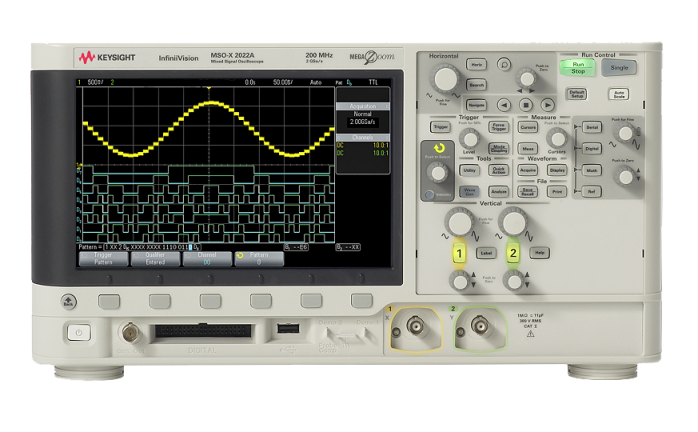Push the Single acquisition key
Screen dimensions: 698x432
[x=619, y=68]
